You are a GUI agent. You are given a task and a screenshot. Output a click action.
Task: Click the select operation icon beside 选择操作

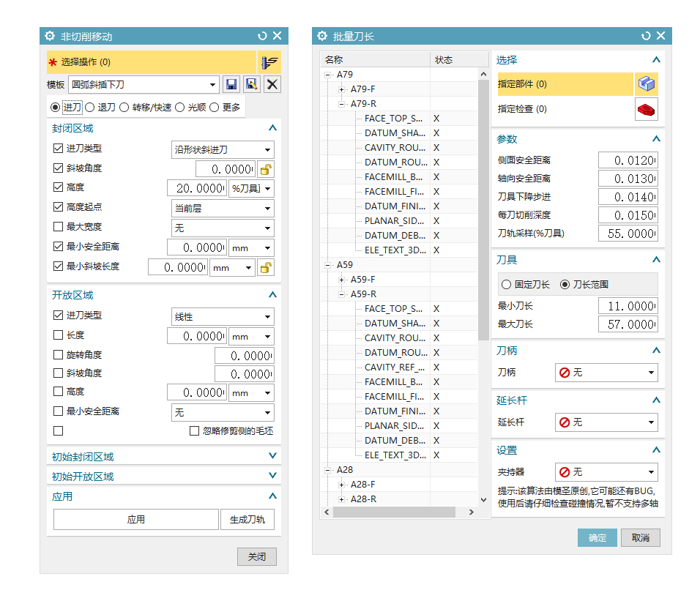269,62
